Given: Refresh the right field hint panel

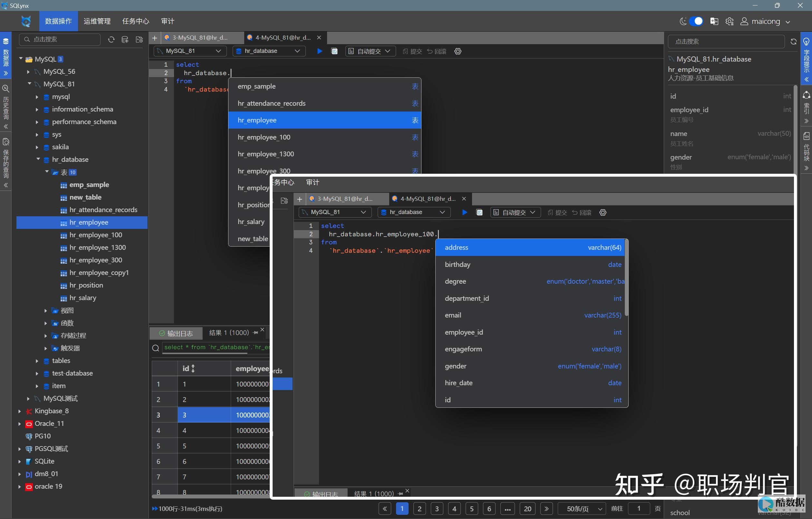Looking at the screenshot, I should (793, 42).
